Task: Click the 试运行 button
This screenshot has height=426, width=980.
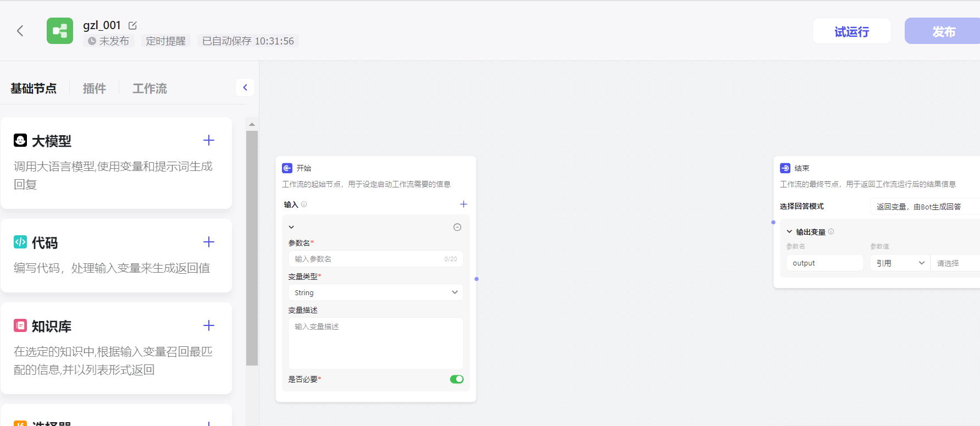Action: [x=851, y=31]
